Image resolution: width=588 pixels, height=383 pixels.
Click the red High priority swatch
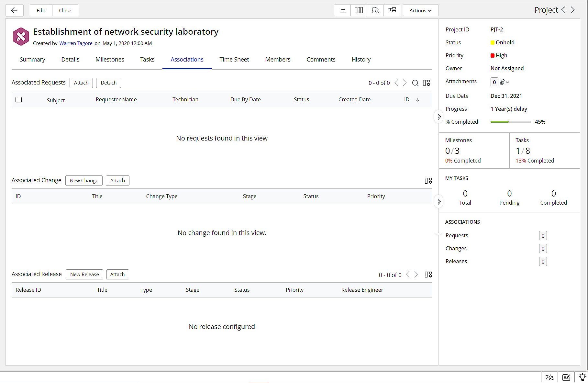[493, 55]
